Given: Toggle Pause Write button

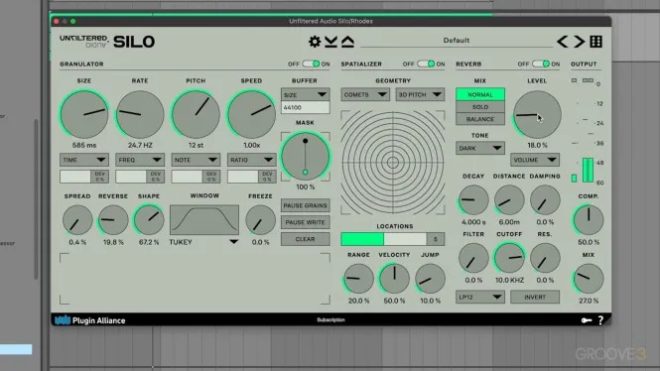Looking at the screenshot, I should (x=305, y=222).
